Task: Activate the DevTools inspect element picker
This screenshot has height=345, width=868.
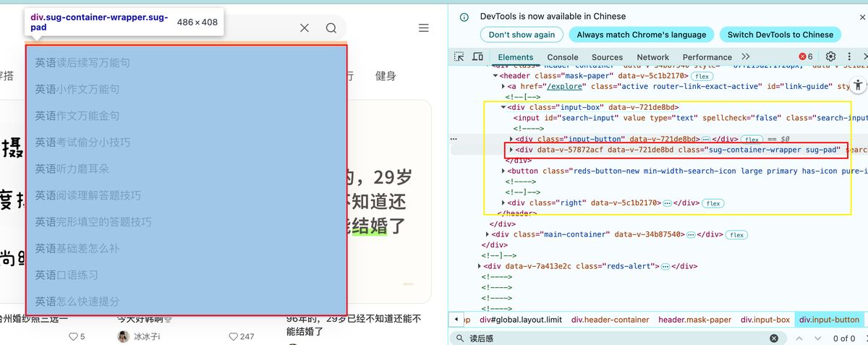Action: [459, 57]
